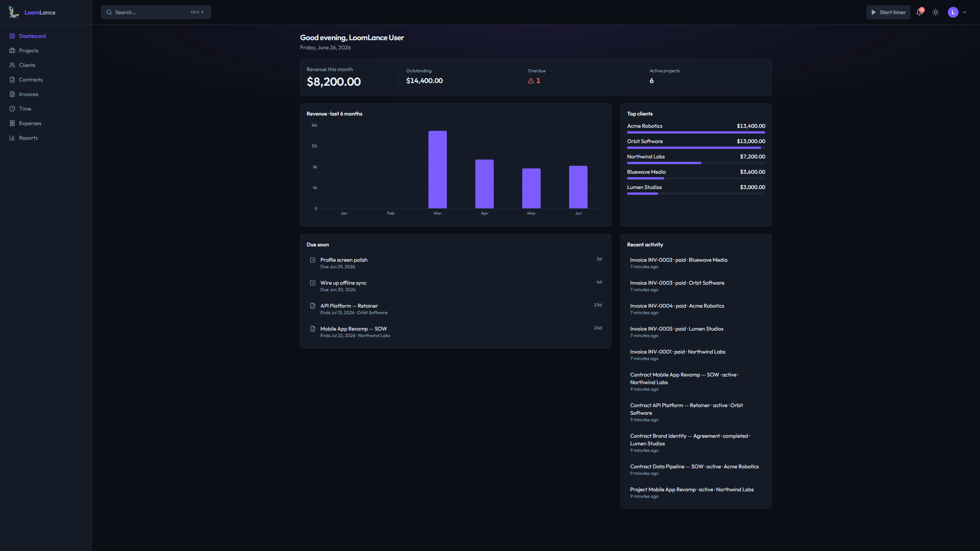Click the overdue warning triangle icon

(x=531, y=81)
